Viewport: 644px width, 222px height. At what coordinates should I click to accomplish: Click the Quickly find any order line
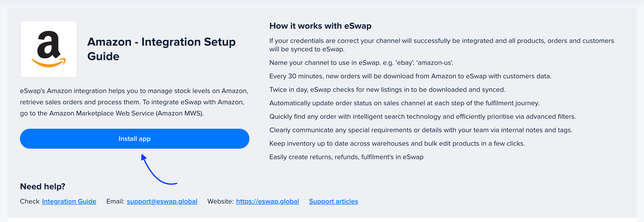click(x=422, y=117)
